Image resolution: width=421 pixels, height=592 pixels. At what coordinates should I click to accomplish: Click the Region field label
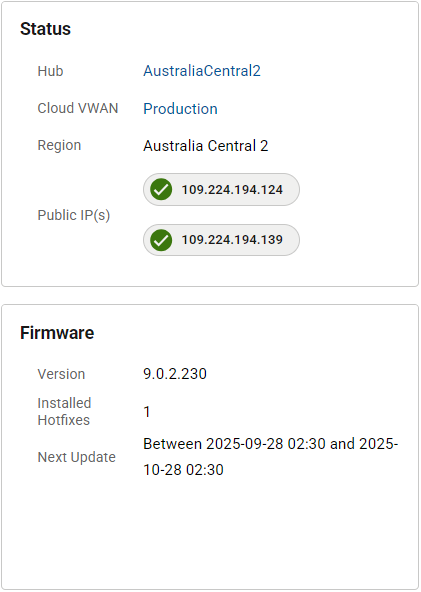tap(59, 146)
